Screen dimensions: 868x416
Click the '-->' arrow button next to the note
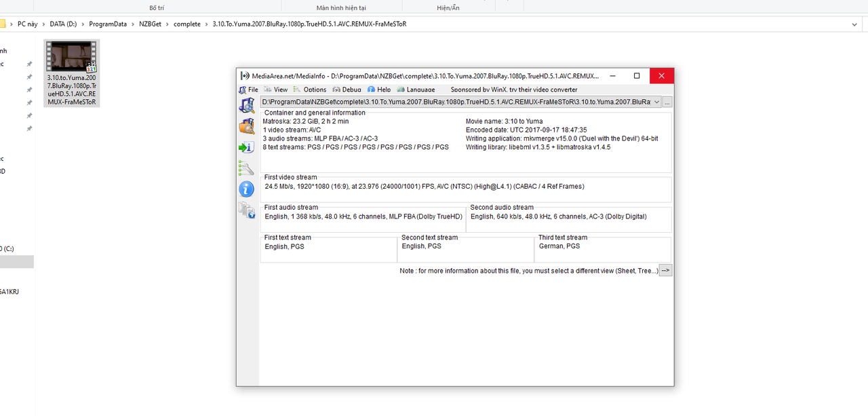pos(666,270)
